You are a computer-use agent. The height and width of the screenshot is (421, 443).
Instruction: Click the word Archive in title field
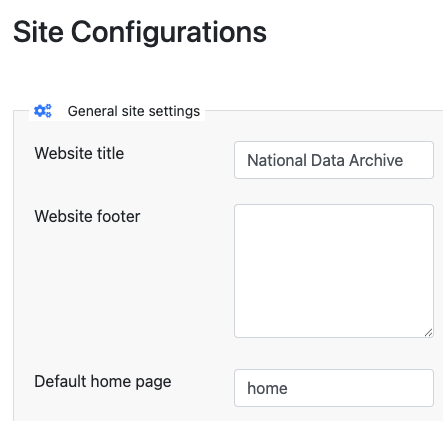pos(376,160)
